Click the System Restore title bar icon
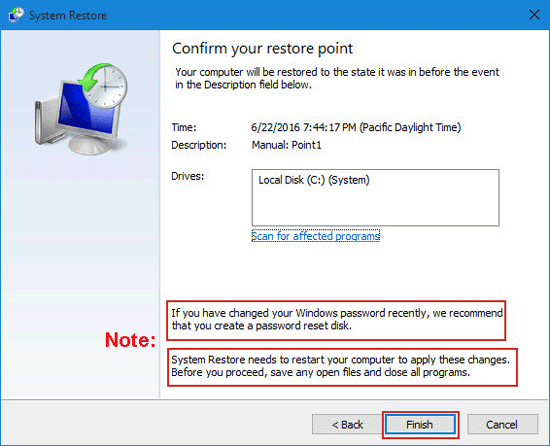The width and height of the screenshot is (550, 446). pos(16,15)
